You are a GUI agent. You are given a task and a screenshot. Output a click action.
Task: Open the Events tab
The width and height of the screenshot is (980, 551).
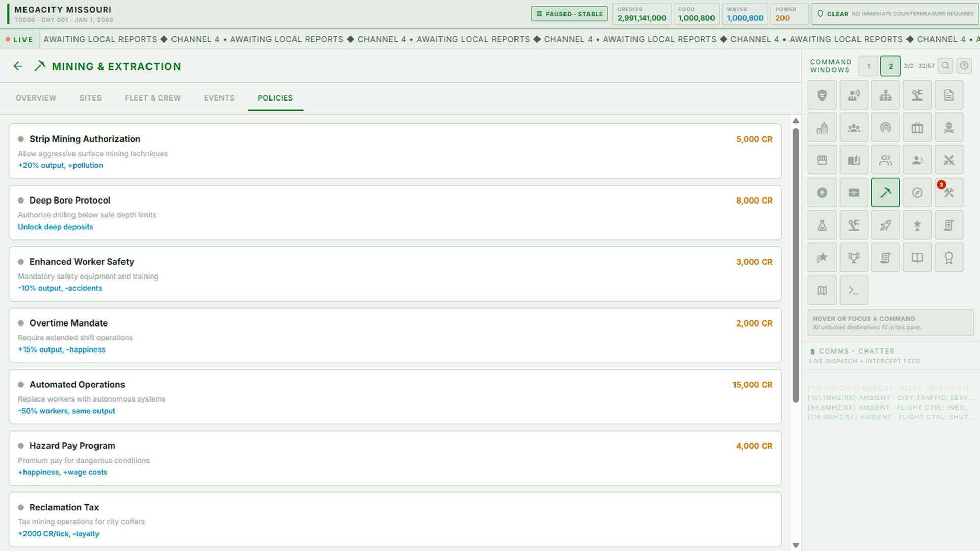(x=219, y=98)
